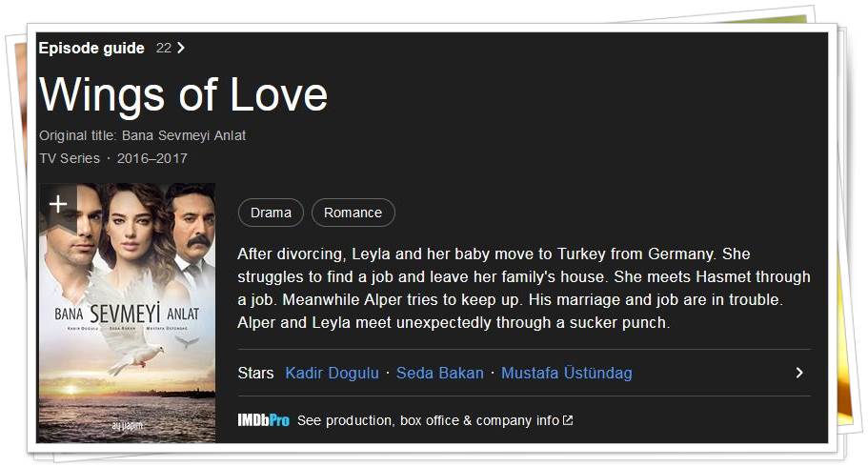Open Kadir Dogulu's profile link
Image resolution: width=868 pixels, height=467 pixels.
pos(333,373)
